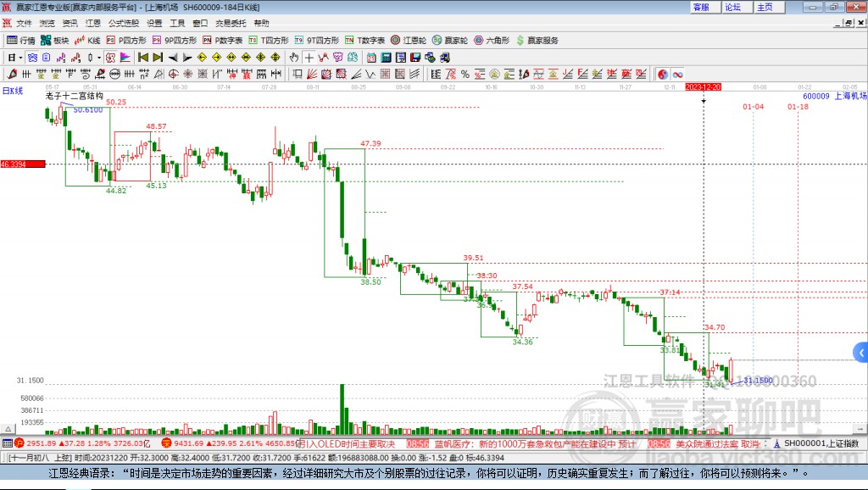Click the 沪 index status icon
Viewport: 868px width, 490px height.
click(x=19, y=443)
